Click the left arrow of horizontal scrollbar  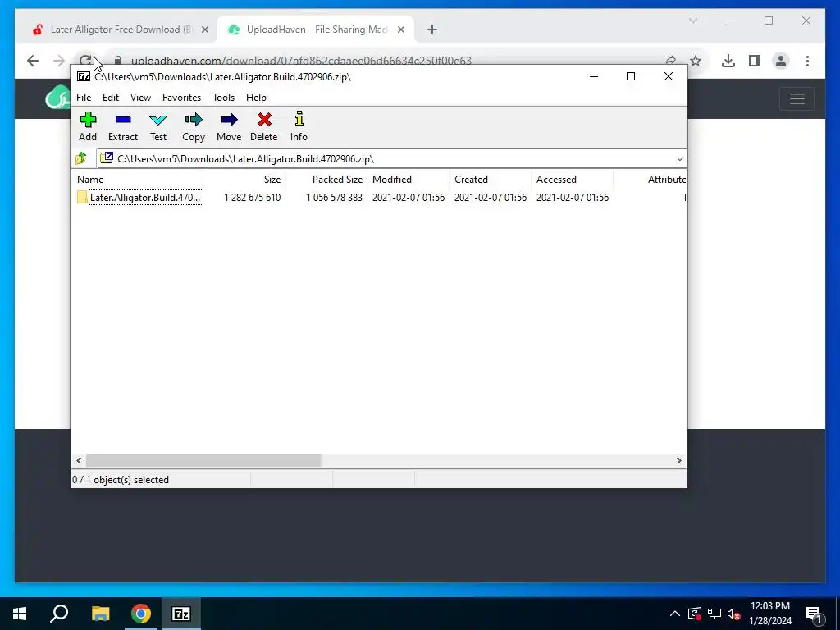[x=80, y=461]
